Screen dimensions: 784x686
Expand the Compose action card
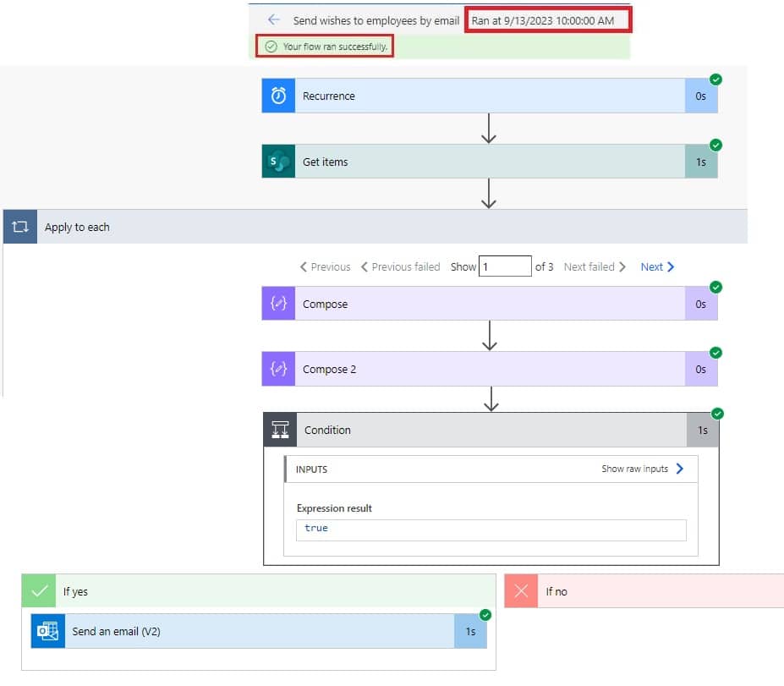[x=490, y=304]
